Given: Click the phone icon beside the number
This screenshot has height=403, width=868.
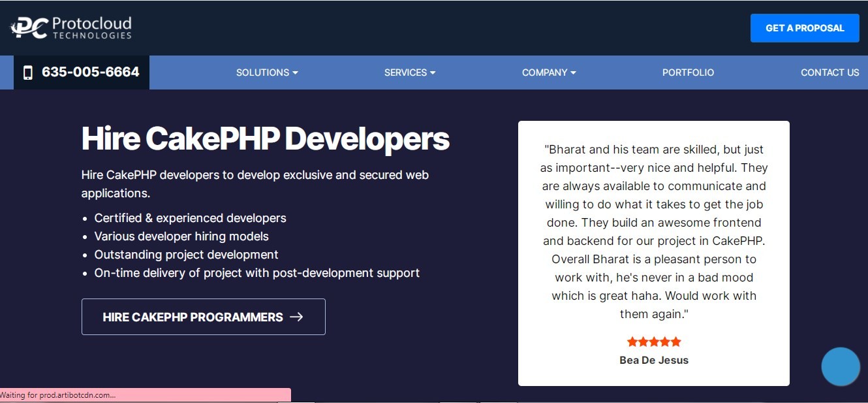Looking at the screenshot, I should click(27, 73).
